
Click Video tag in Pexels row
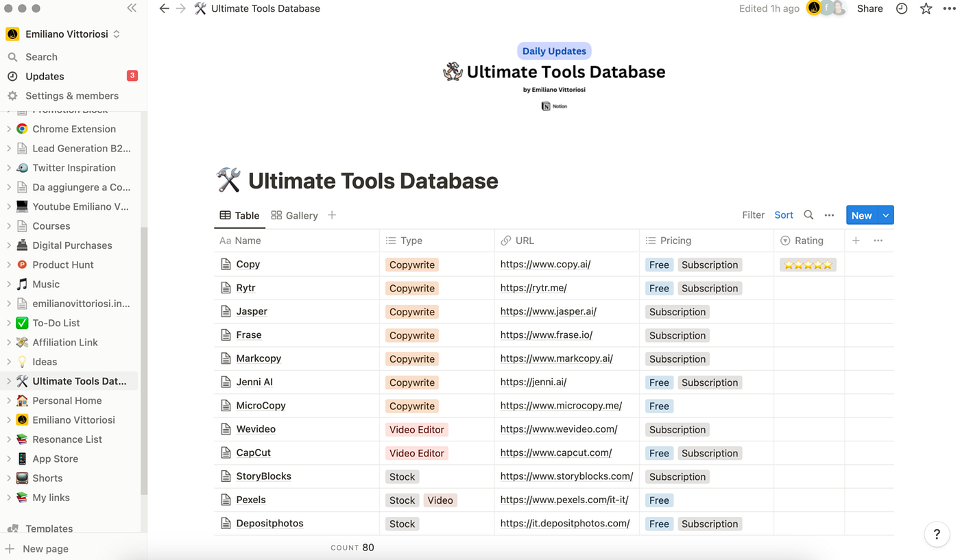[440, 500]
